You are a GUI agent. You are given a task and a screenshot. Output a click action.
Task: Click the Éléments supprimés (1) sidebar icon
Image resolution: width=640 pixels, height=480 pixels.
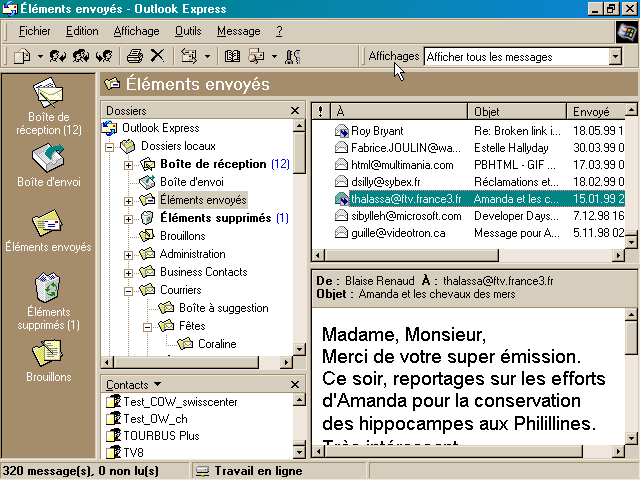tap(48, 287)
